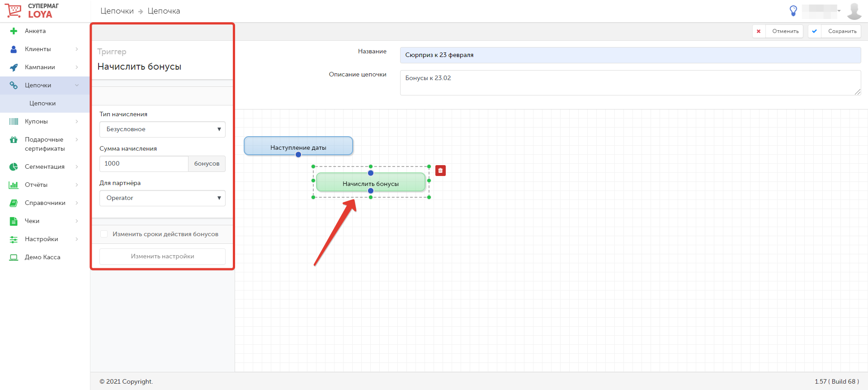
Task: Click the blue checkmark icon on the Сохранить button
Action: click(x=814, y=31)
